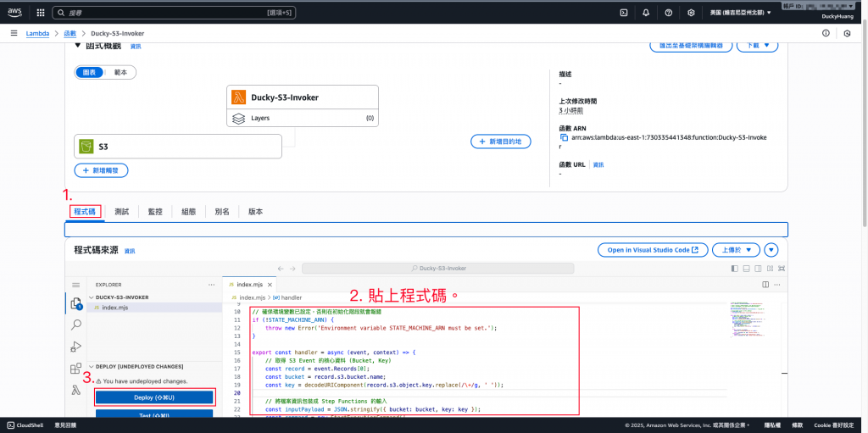
Task: Click the 新增目的地 button
Action: [501, 142]
